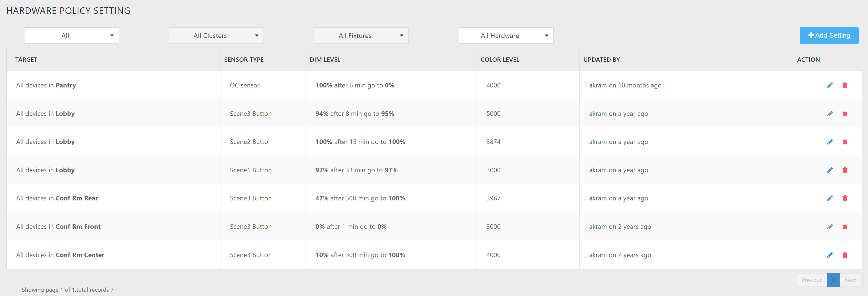Edit Conf Rm Front policy
This screenshot has height=296, width=868.
point(829,227)
